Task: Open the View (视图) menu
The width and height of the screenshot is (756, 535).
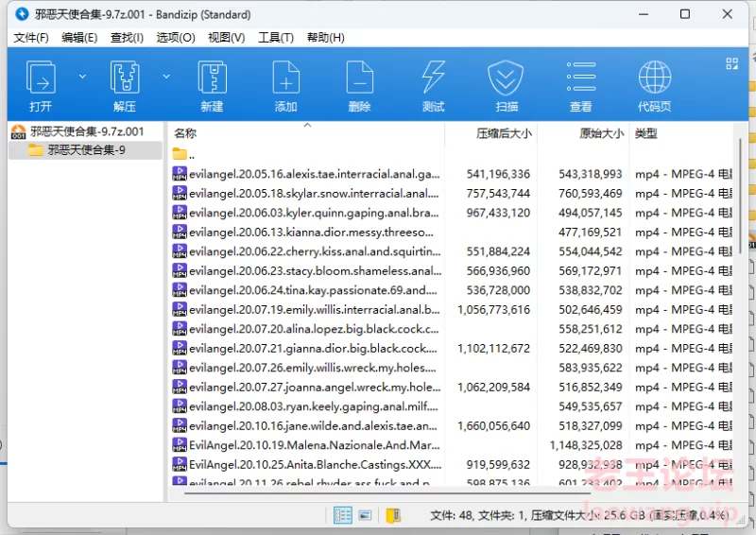Action: (x=226, y=38)
